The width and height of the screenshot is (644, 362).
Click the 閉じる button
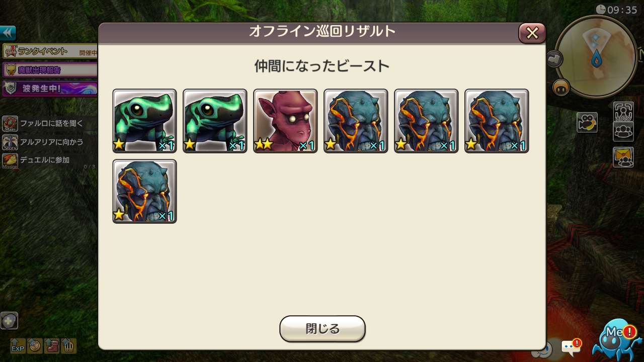click(323, 329)
